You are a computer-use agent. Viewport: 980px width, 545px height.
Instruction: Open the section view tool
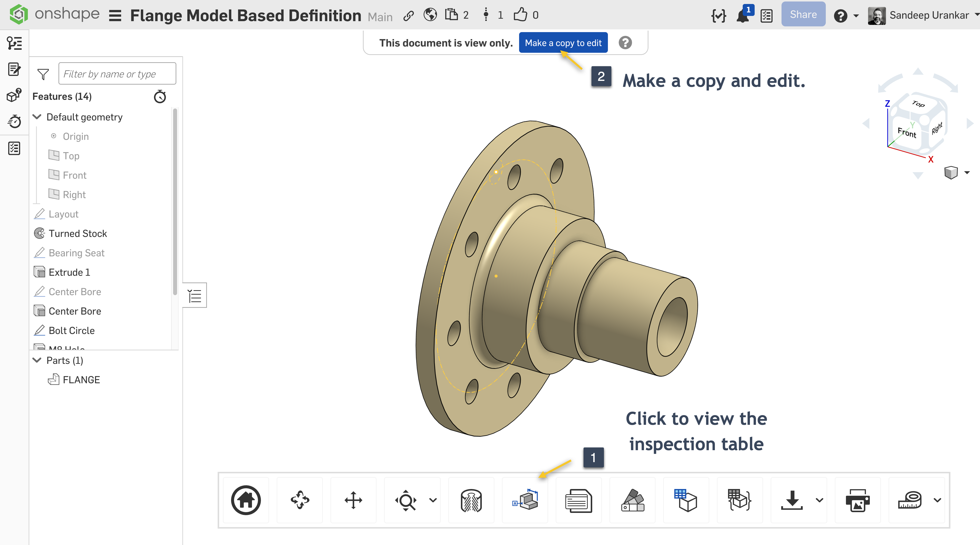(471, 500)
